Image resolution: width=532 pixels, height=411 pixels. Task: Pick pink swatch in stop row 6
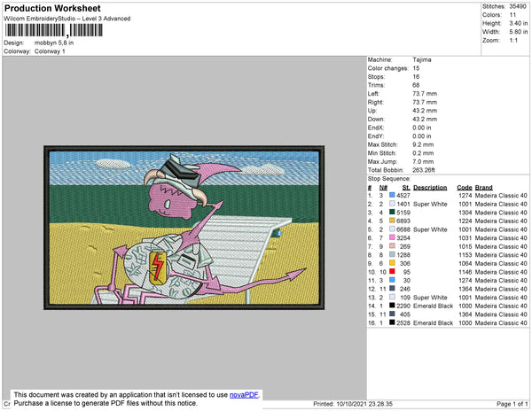(x=392, y=237)
